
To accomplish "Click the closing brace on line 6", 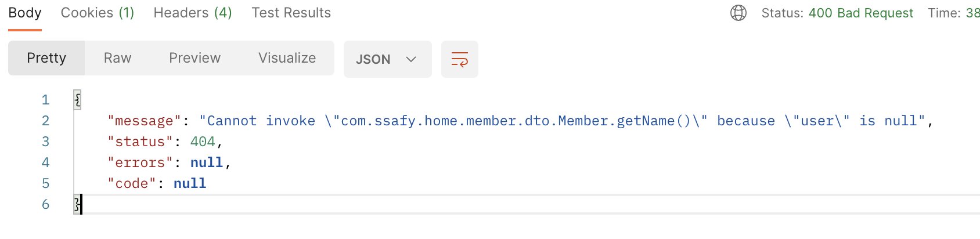I will tap(77, 204).
